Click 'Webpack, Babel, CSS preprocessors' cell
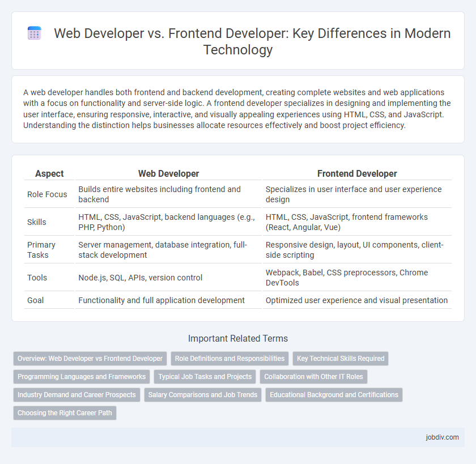Image resolution: width=476 pixels, height=464 pixels. click(x=357, y=278)
